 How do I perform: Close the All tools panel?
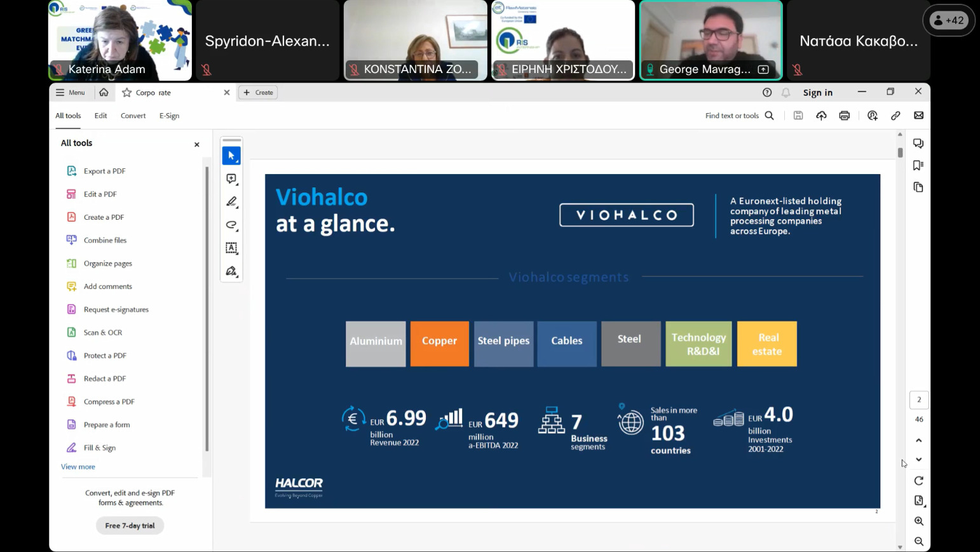(x=197, y=145)
